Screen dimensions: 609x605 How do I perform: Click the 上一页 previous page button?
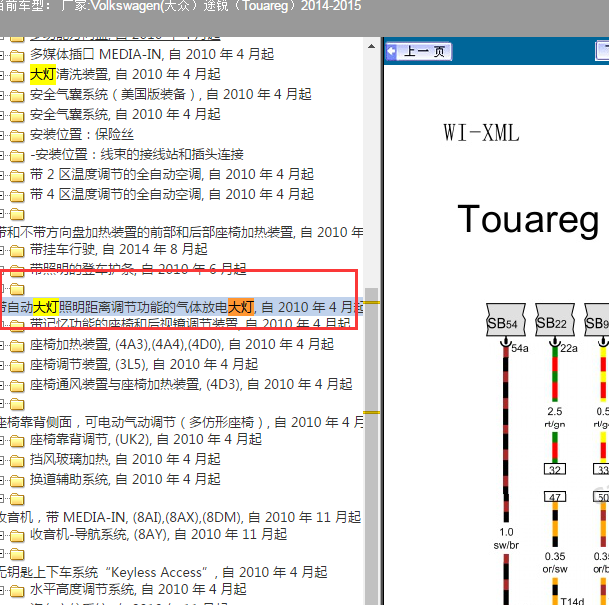click(418, 51)
